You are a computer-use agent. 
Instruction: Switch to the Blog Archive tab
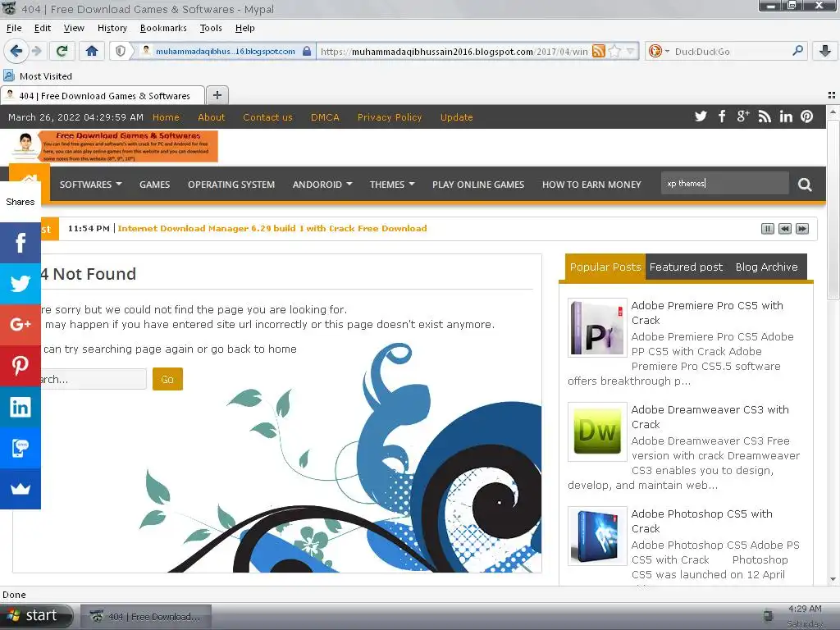pos(767,267)
